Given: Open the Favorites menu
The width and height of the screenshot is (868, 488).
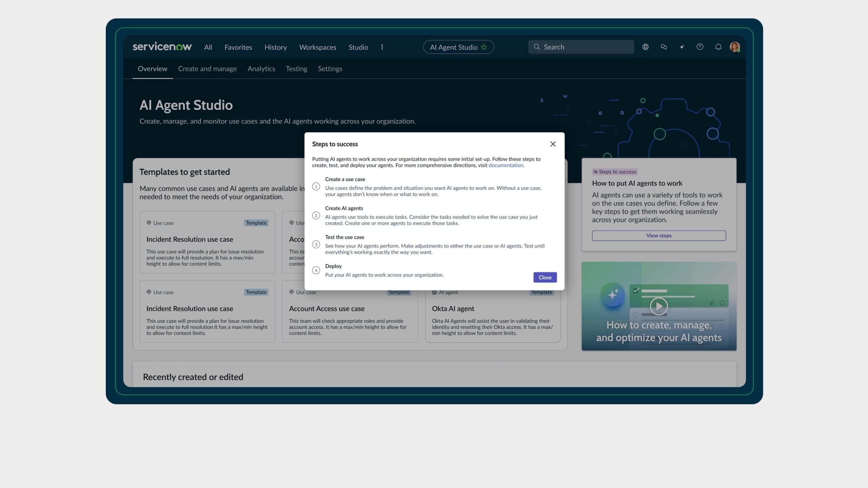Looking at the screenshot, I should coord(238,47).
